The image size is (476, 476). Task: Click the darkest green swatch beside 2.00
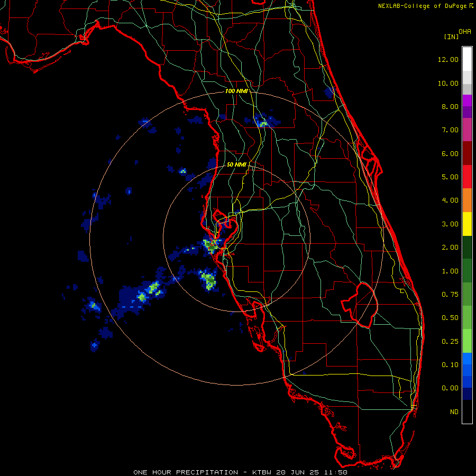[x=467, y=247]
